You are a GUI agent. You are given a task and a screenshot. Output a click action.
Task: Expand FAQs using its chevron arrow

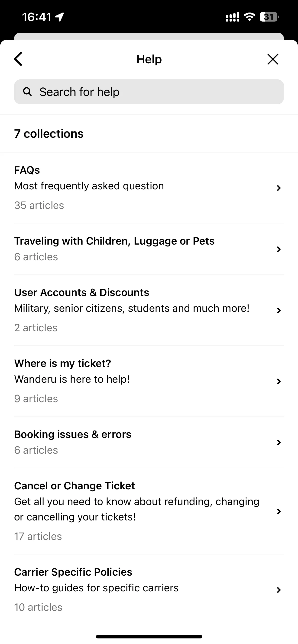tap(279, 188)
